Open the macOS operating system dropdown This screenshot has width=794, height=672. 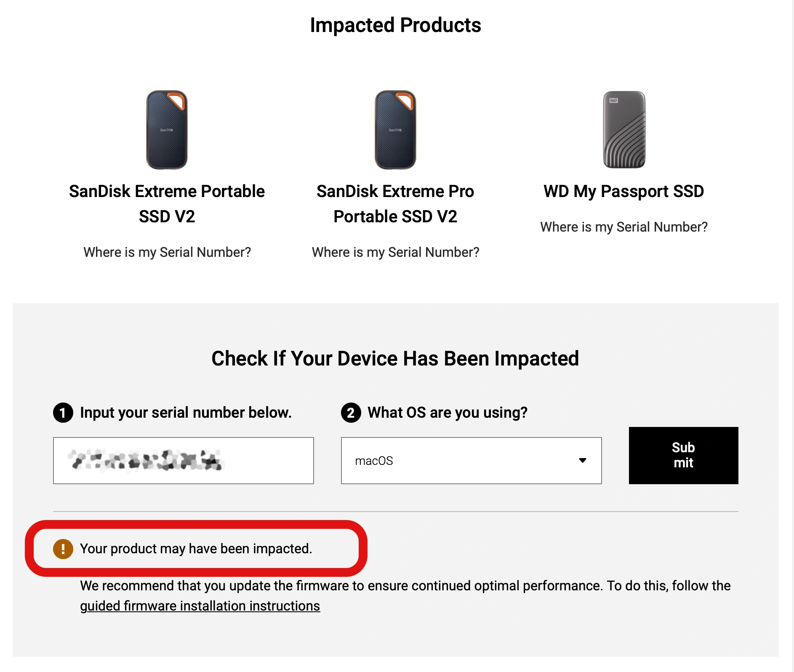click(x=471, y=461)
